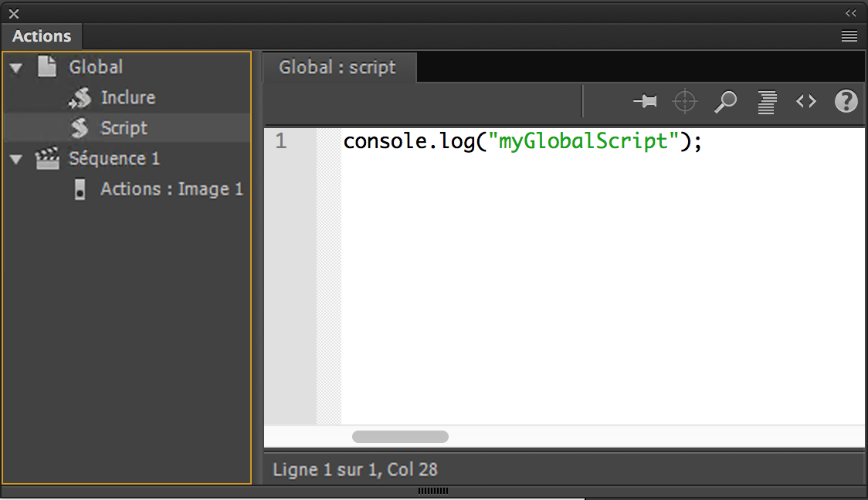Open the Find and replace magnifier
This screenshot has height=500, width=868.
coord(726,101)
